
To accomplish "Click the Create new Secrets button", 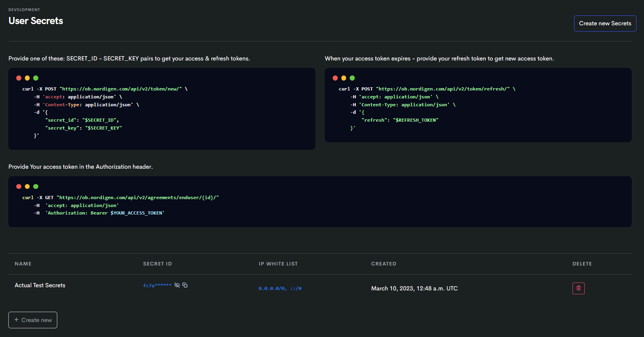I will [604, 23].
